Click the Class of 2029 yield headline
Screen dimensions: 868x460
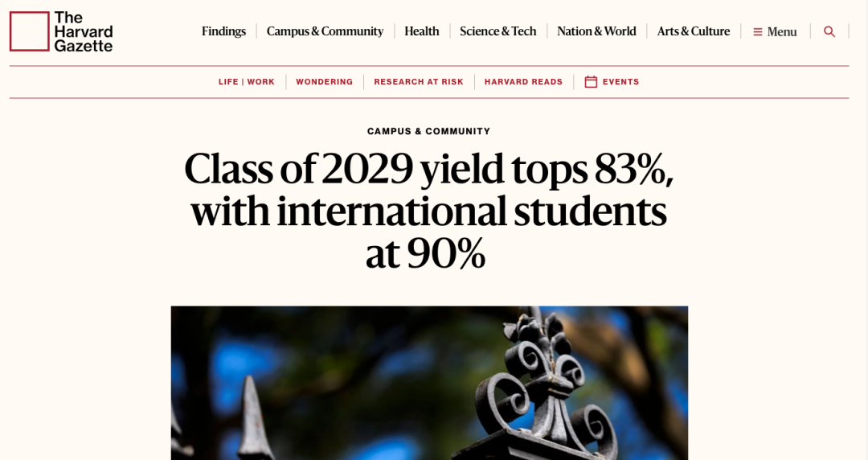coord(428,211)
